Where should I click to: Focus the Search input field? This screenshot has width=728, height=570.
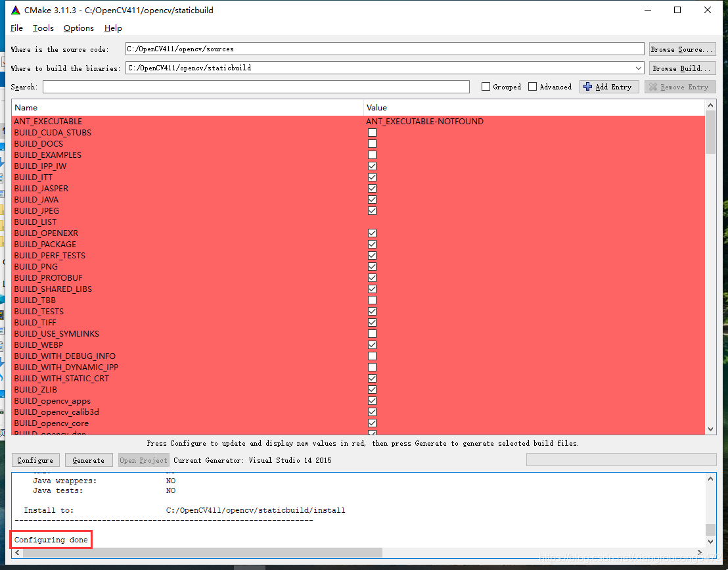tap(256, 87)
